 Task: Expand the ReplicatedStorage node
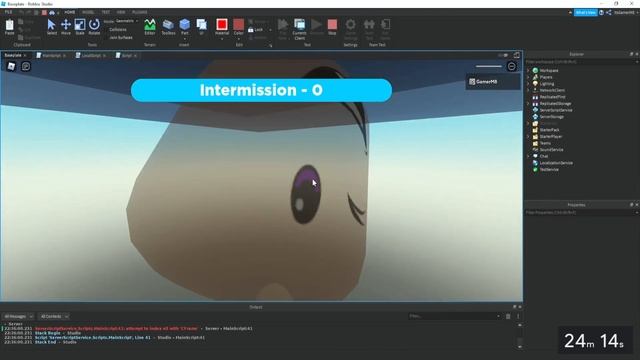[x=528, y=104]
